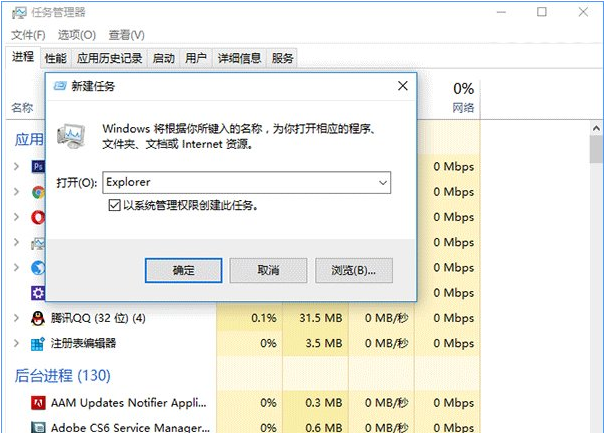Click the Opera browser process icon
This screenshot has width=604, height=433.
pos(38,217)
